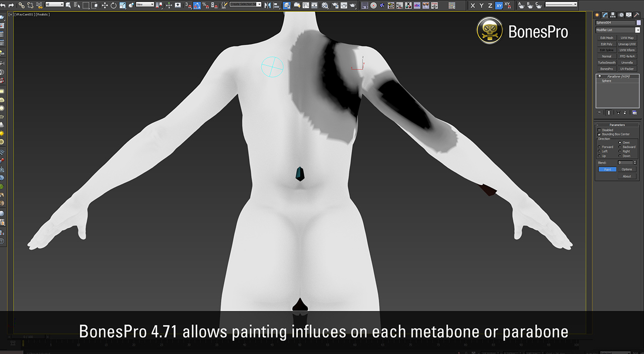Select the Unlink Selection icon
This screenshot has width=644, height=354.
pyautogui.click(x=30, y=5)
